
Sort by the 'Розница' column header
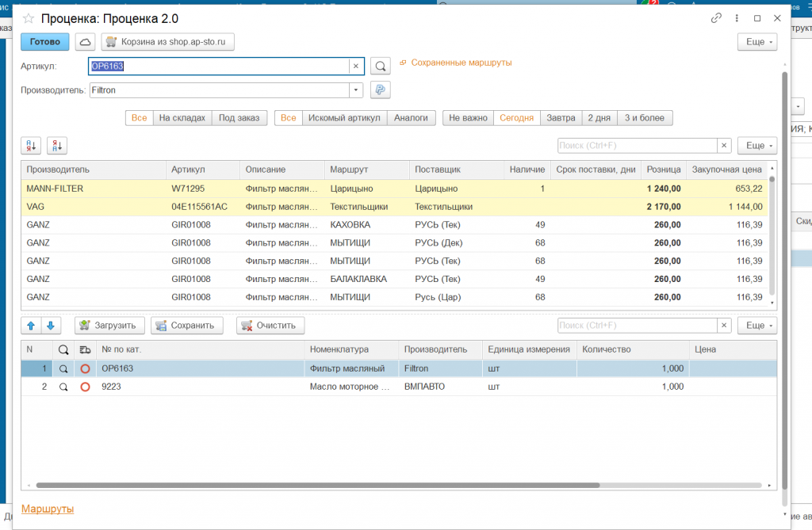pyautogui.click(x=663, y=170)
